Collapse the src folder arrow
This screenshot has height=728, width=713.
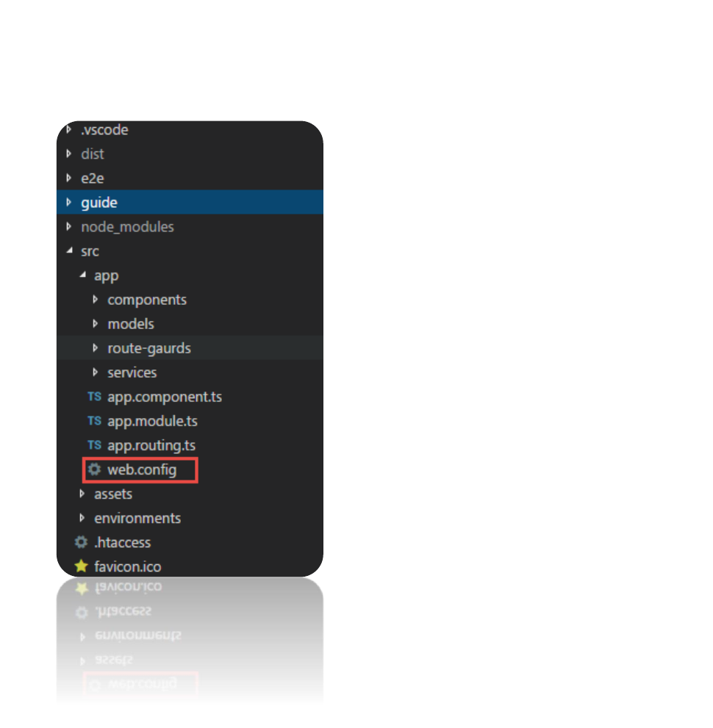coord(70,251)
